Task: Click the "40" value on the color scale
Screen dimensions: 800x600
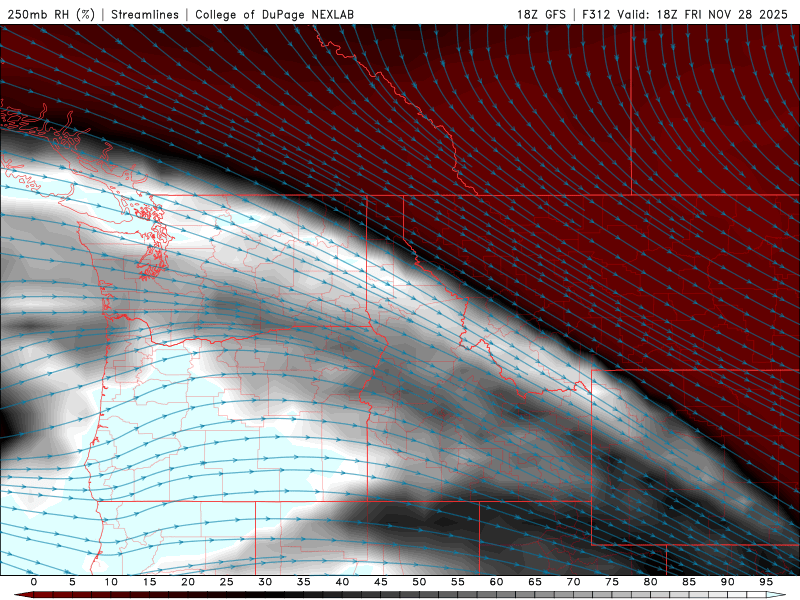Action: click(342, 582)
